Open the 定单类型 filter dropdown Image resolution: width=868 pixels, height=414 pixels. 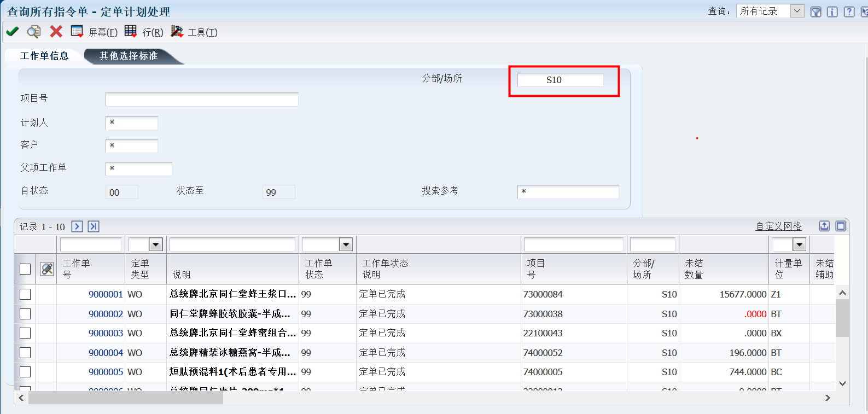click(156, 244)
